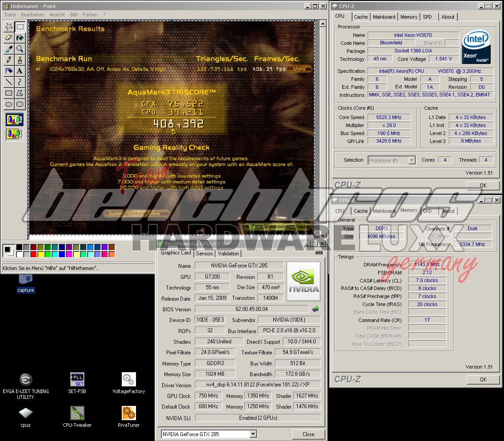This screenshot has height=441, width=504.
Task: Open About tab in upper CPU-Z window
Action: pyautogui.click(x=448, y=17)
